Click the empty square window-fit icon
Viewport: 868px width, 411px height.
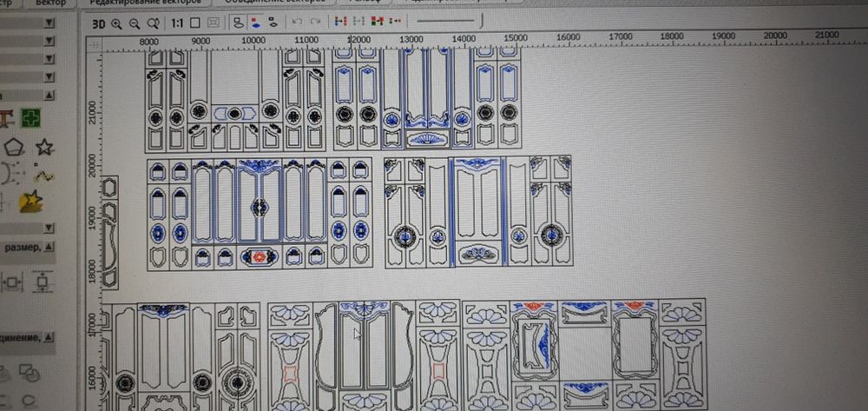pyautogui.click(x=194, y=23)
